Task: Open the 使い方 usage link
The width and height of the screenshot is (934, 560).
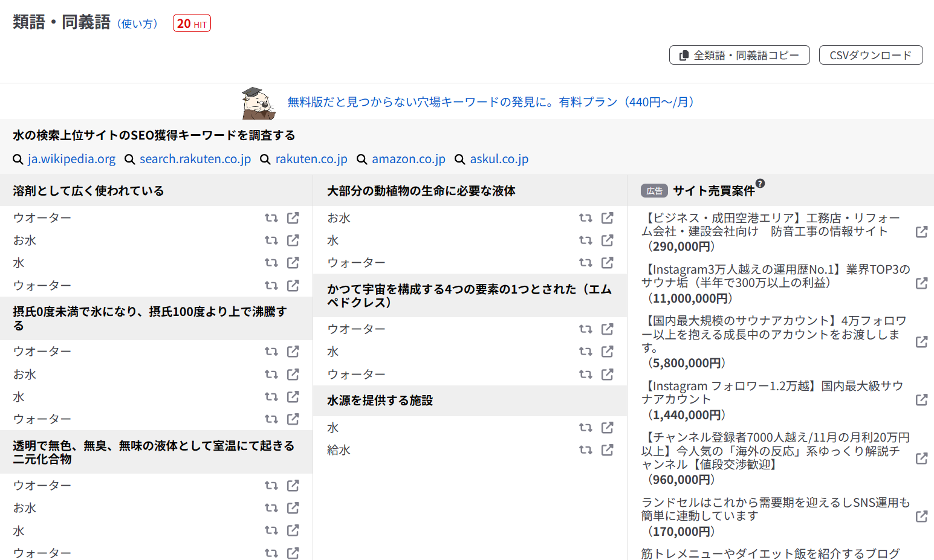Action: click(x=137, y=24)
